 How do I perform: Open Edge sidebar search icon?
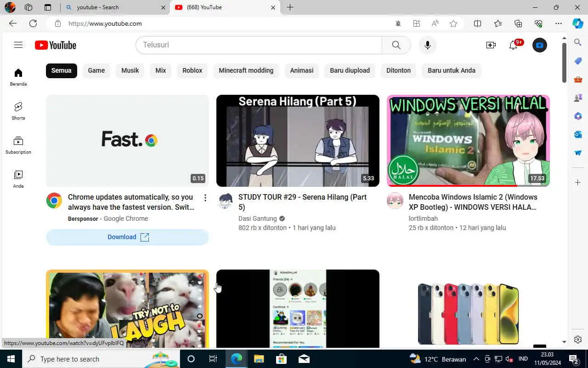578,42
